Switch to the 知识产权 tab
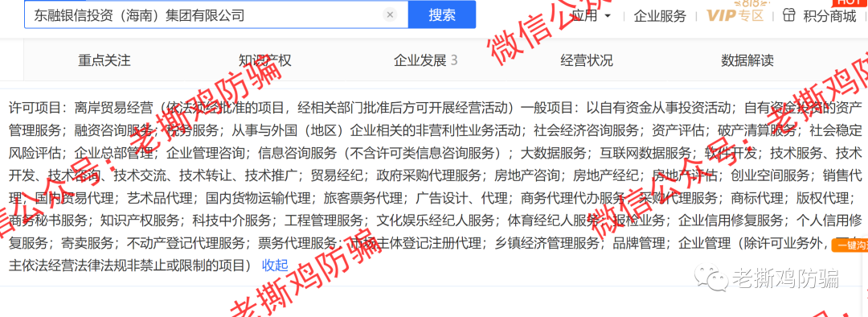Viewport: 868px width, 317px height. 264,60
